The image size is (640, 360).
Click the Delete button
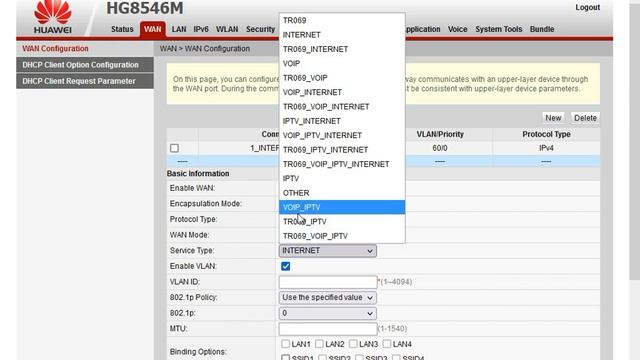(x=585, y=118)
